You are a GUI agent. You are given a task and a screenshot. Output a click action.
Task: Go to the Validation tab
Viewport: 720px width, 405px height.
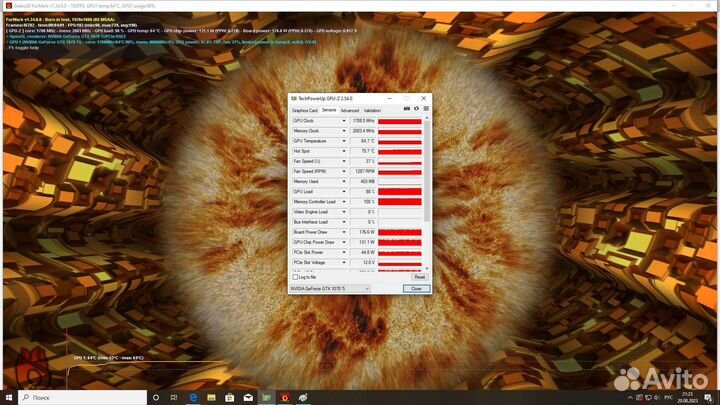(372, 111)
